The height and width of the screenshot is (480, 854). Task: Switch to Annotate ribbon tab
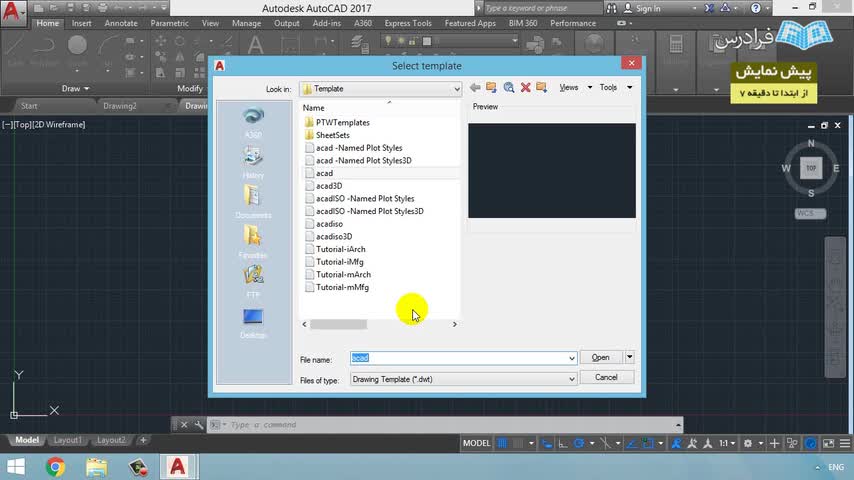pos(121,23)
